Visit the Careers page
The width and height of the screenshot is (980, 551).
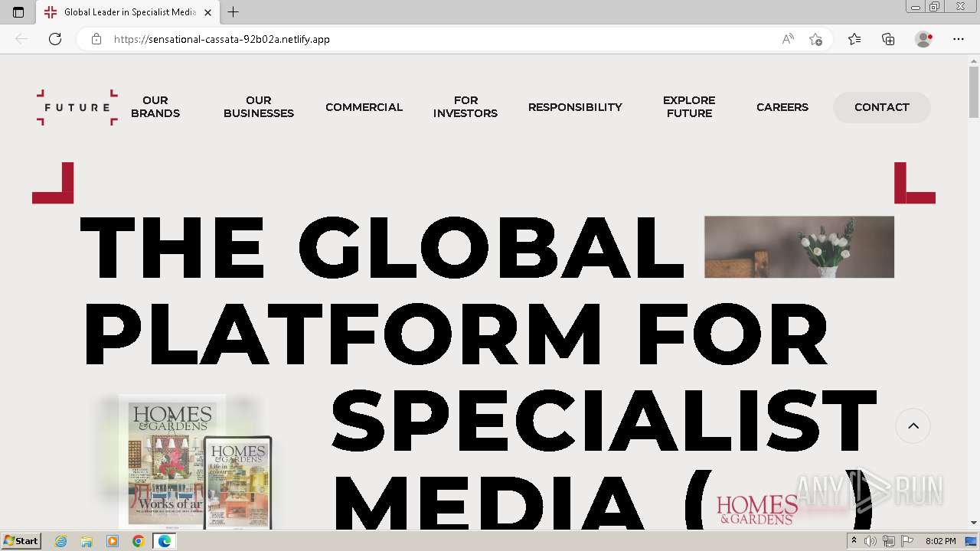click(x=782, y=107)
